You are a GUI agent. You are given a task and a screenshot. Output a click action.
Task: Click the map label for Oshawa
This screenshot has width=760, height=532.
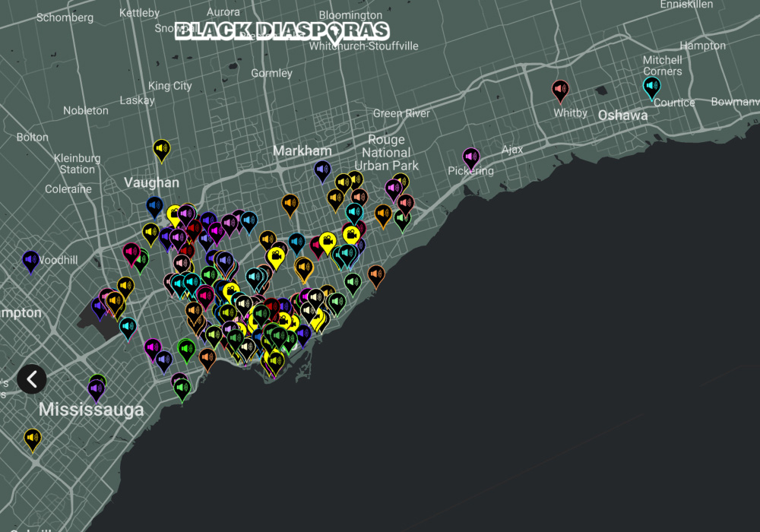[622, 116]
